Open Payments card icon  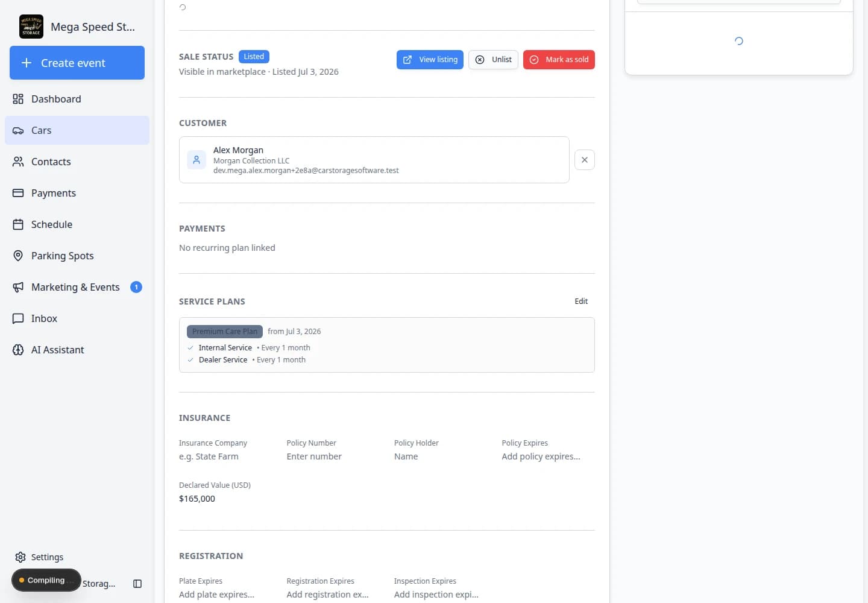click(x=18, y=193)
